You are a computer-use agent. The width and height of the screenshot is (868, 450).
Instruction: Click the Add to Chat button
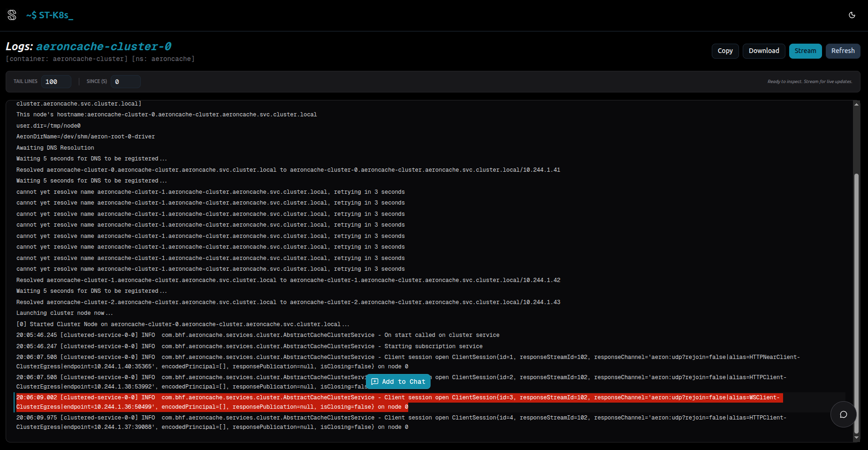398,381
